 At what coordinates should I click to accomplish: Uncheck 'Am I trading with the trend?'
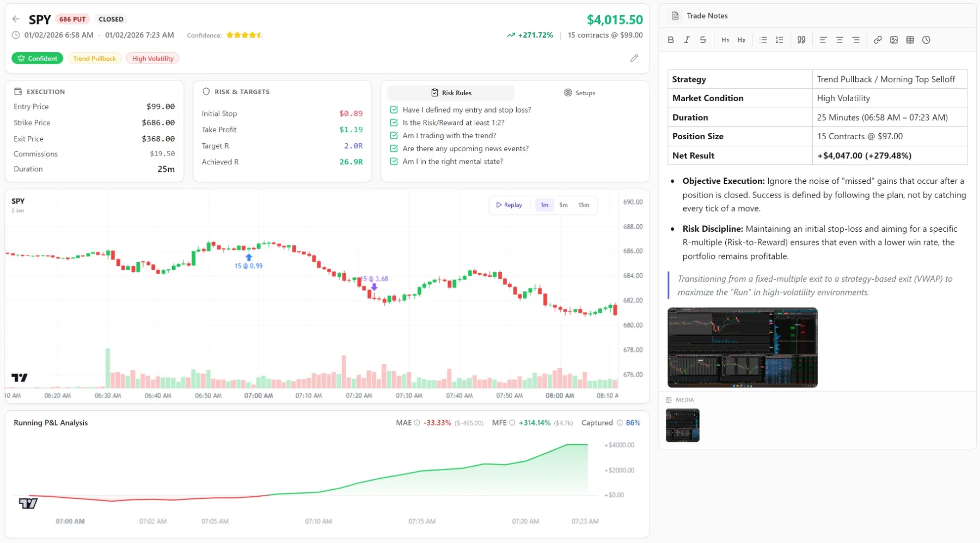[x=394, y=136]
